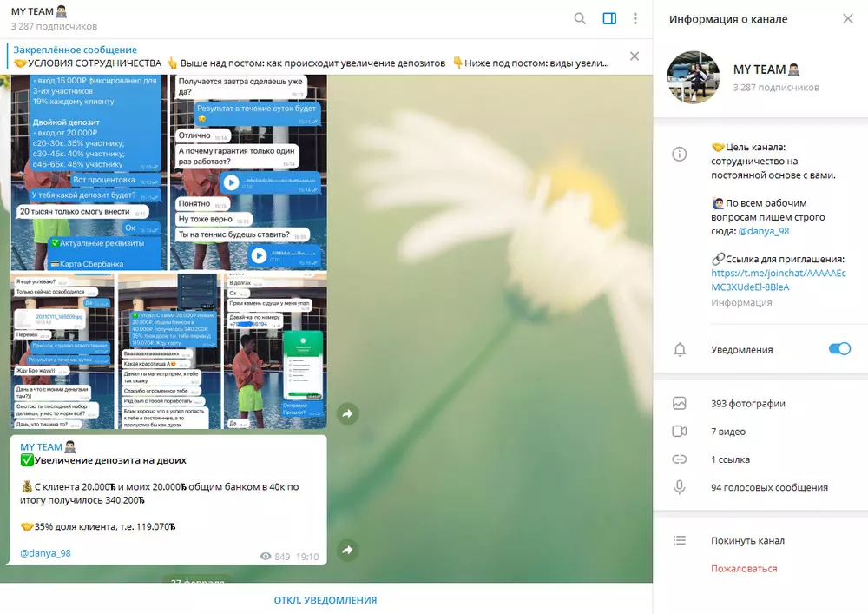Toggle the Уведомления switch
This screenshot has width=868, height=614.
[x=839, y=349]
